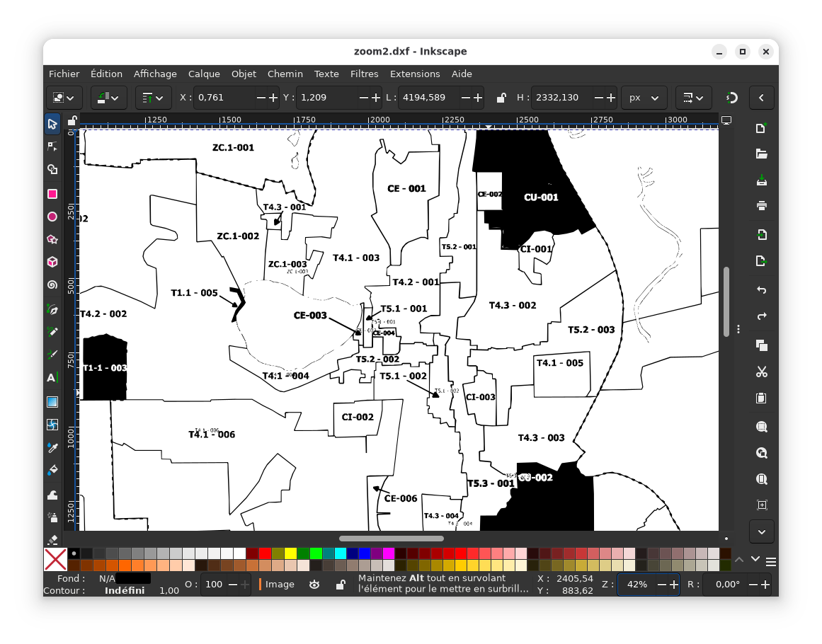
Task: Pick the Ellipse tool
Action: 52,217
